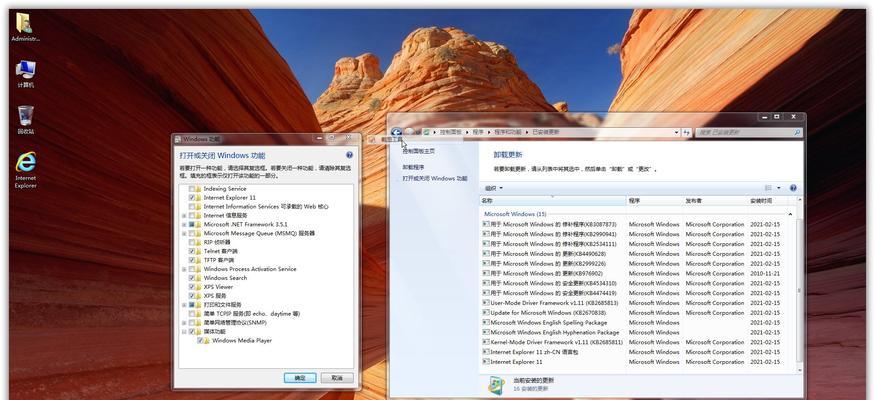
Task: Expand the Microsoft Message Queue (MSMQ) node
Action: click(184, 233)
